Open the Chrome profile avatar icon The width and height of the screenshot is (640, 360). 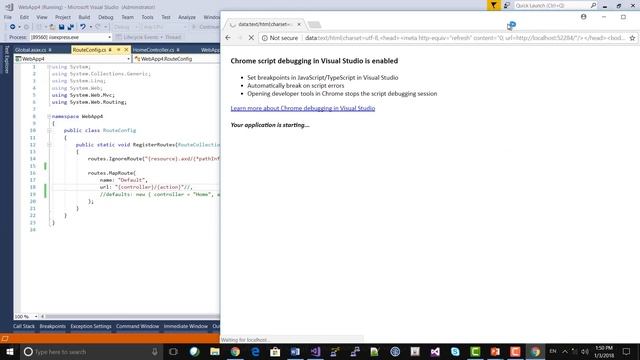point(584,17)
